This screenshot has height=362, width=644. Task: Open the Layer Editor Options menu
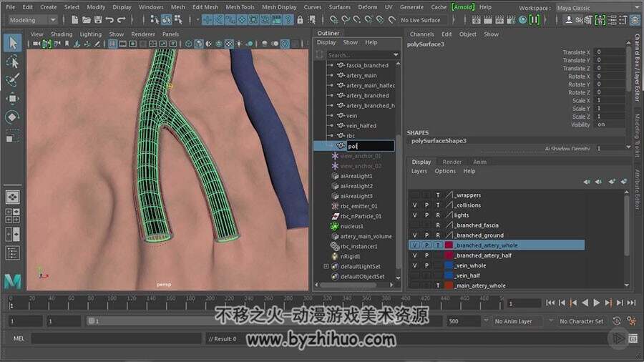tap(445, 171)
